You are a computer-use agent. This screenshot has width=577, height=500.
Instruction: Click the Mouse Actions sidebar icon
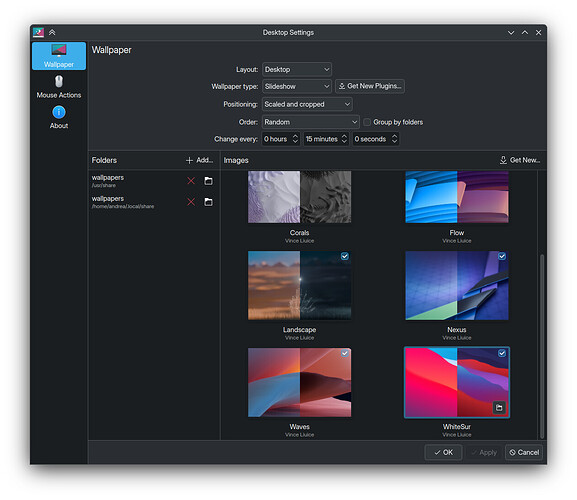(x=59, y=82)
